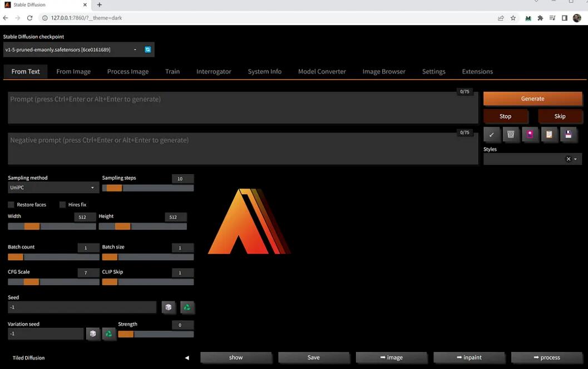The height and width of the screenshot is (369, 588).
Task: Open the System Info tab
Action: tap(265, 72)
